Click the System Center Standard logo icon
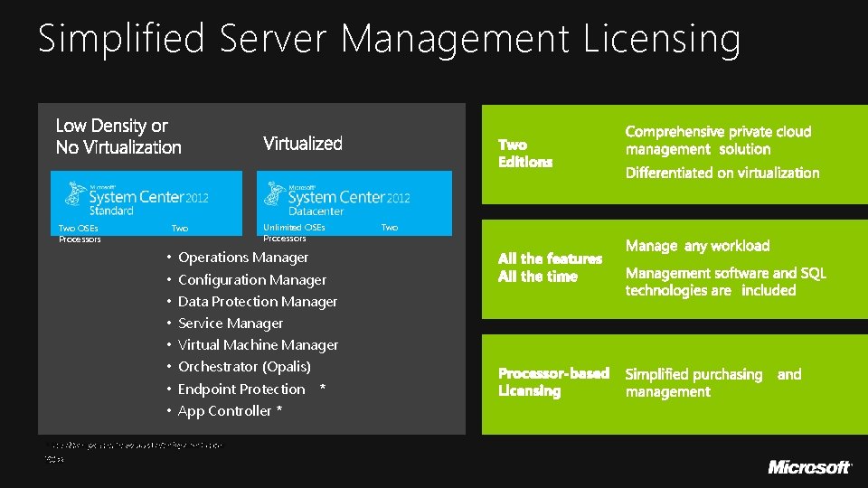The width and height of the screenshot is (868, 488). (75, 193)
